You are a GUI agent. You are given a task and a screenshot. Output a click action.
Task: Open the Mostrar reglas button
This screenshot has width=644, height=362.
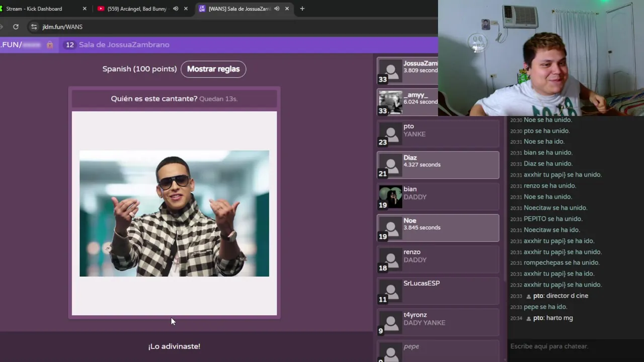213,69
